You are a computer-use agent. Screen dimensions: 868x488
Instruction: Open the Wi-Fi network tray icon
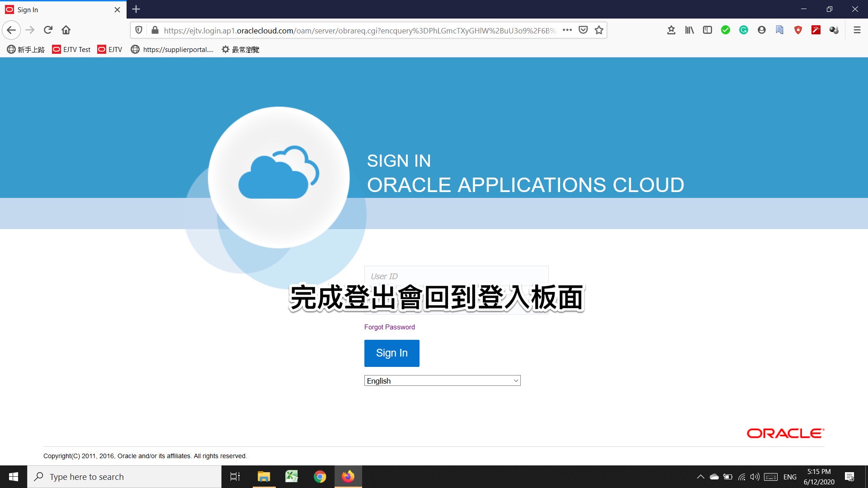[741, 477]
